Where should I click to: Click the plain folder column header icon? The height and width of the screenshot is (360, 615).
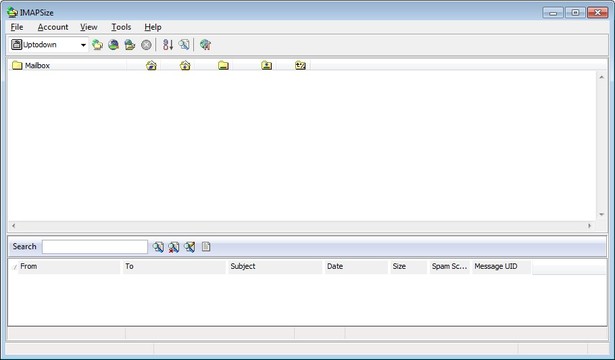point(224,65)
